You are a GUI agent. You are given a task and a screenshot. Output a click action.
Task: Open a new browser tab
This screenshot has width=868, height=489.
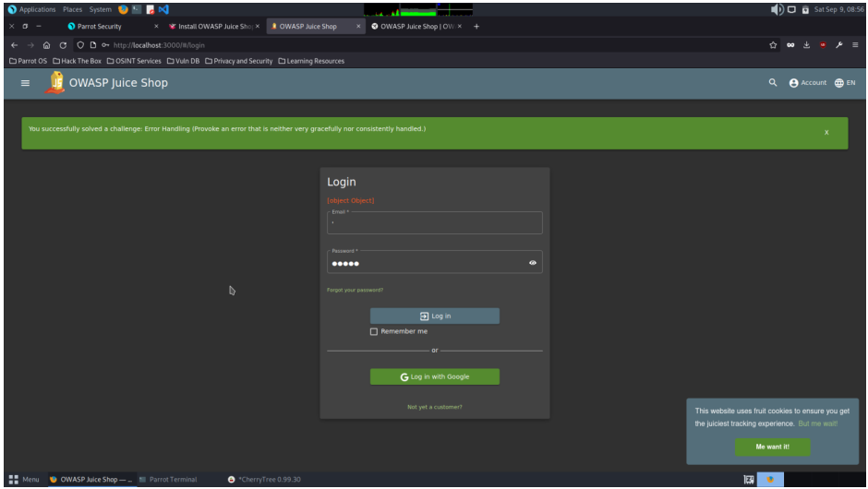tap(476, 26)
